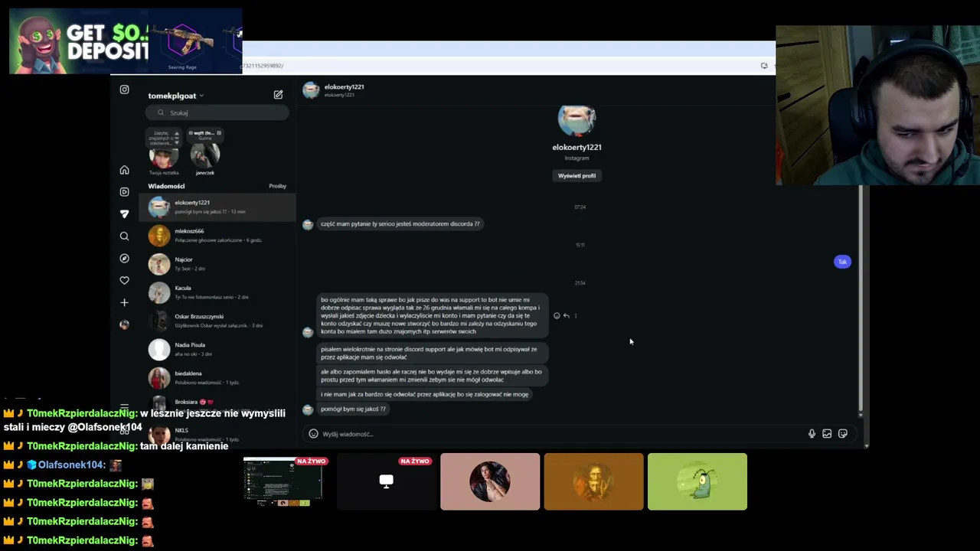Click the Szukaj search field
980x551 pixels.
(x=217, y=112)
